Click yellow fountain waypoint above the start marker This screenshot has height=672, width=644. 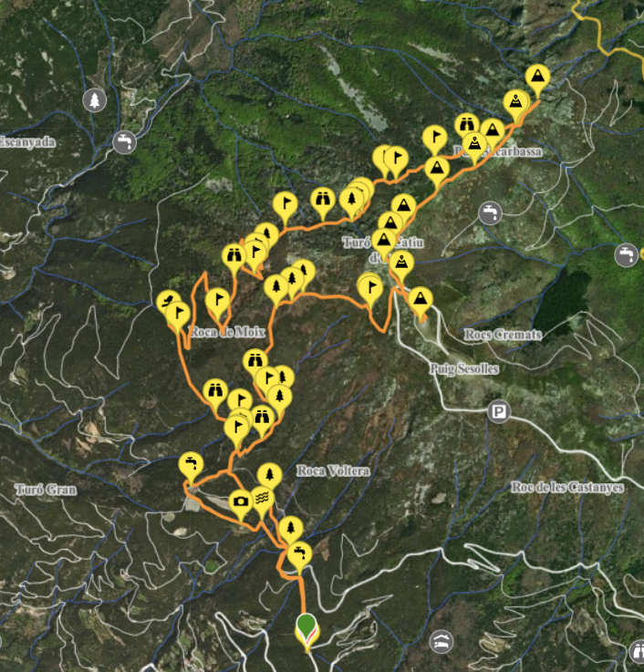point(299,556)
